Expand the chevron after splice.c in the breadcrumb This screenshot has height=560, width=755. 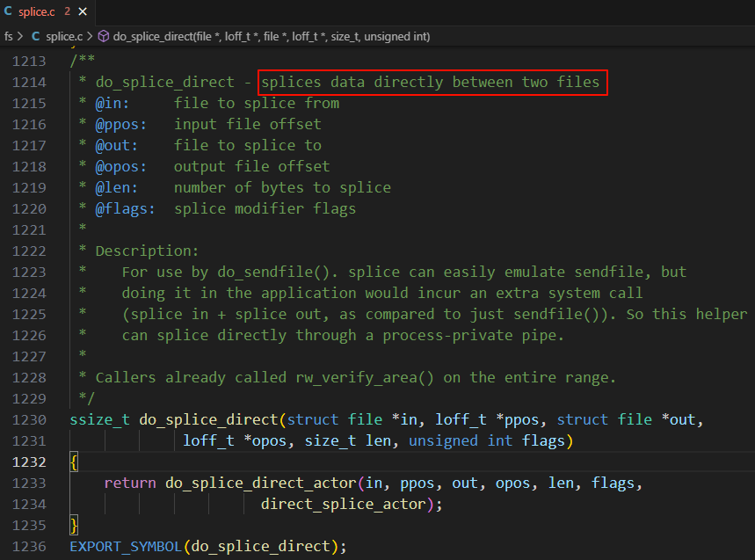click(x=90, y=37)
